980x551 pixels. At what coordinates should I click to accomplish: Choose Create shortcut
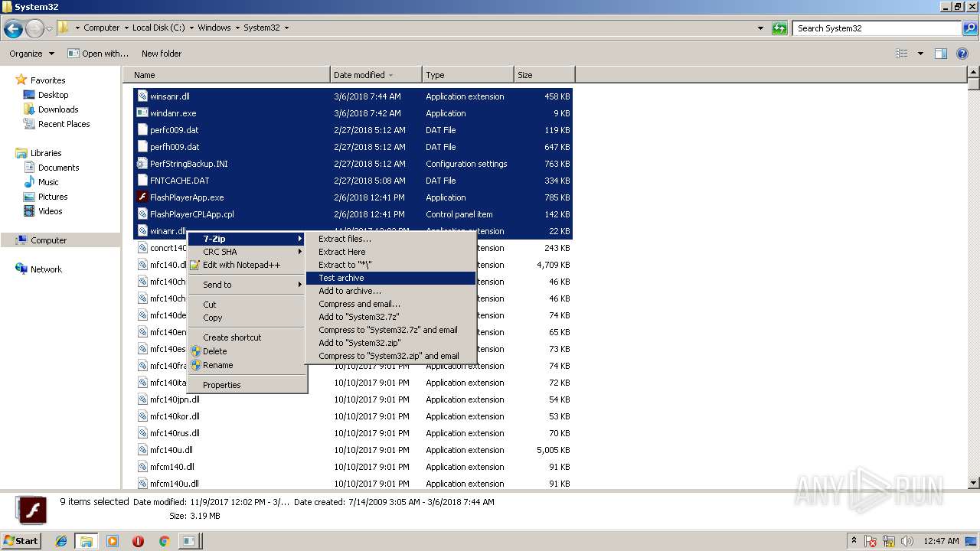[x=247, y=337]
